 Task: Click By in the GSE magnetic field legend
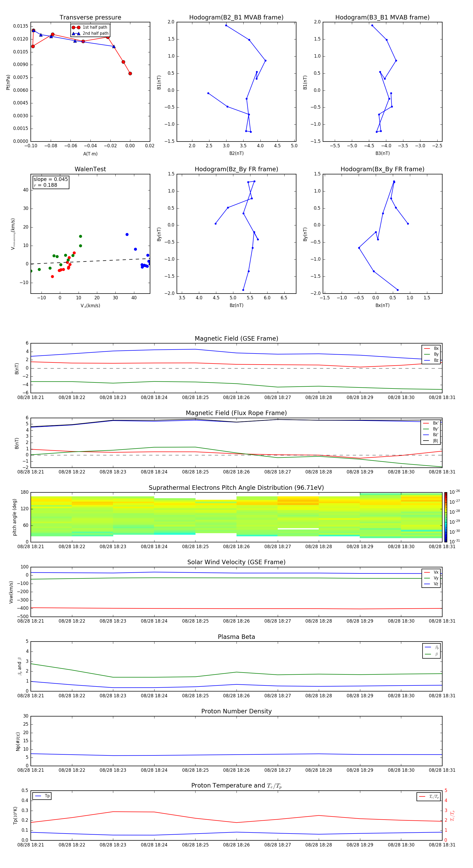click(x=431, y=355)
